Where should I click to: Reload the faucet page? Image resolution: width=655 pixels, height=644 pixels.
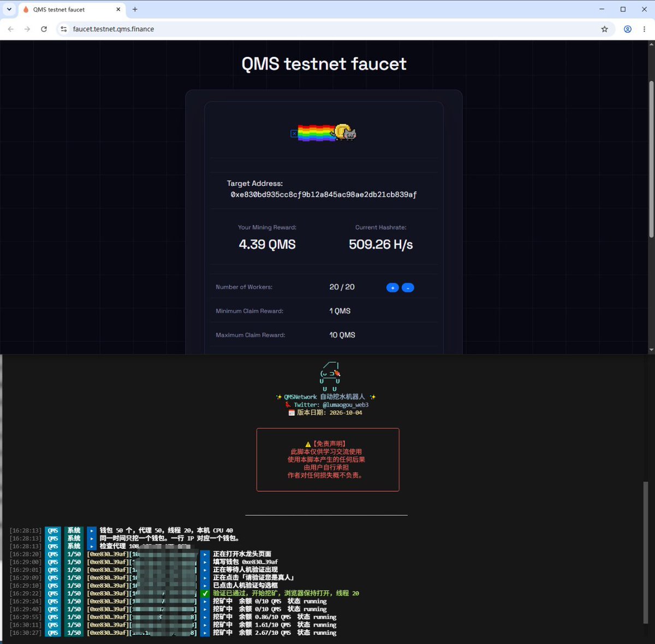click(x=44, y=29)
